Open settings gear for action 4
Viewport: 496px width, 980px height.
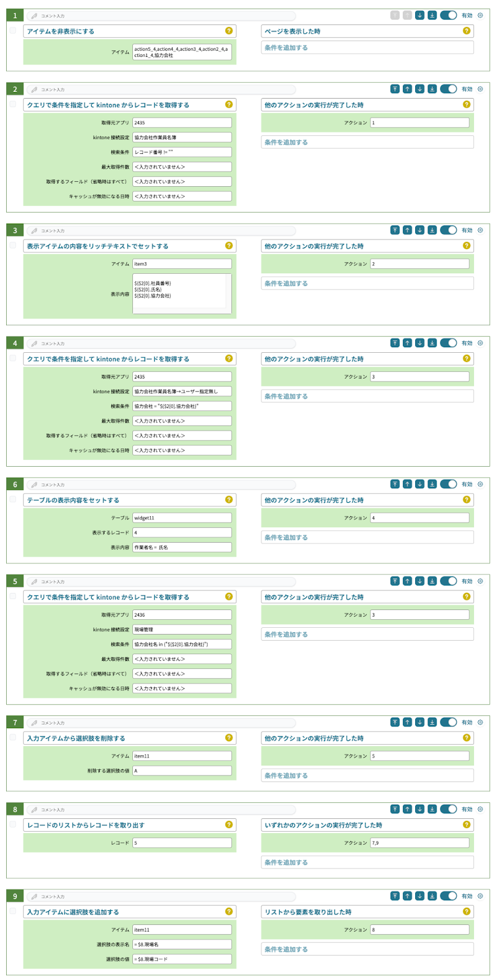pos(480,343)
